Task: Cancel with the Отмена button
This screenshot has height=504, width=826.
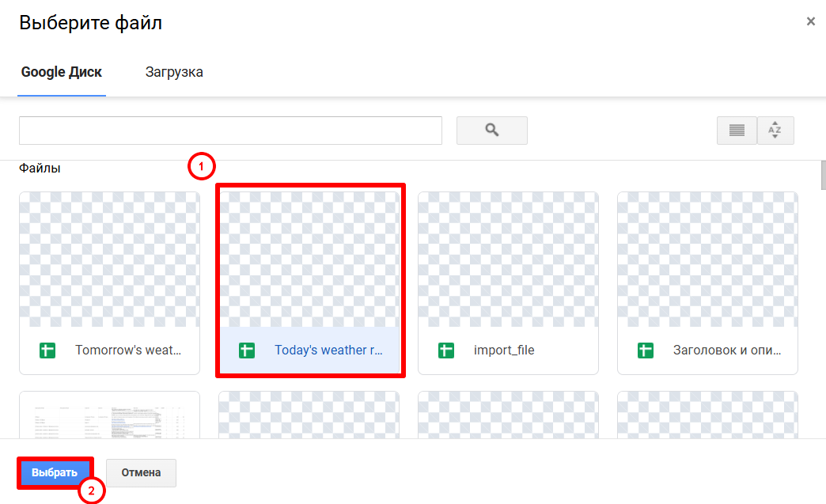Action: click(141, 473)
